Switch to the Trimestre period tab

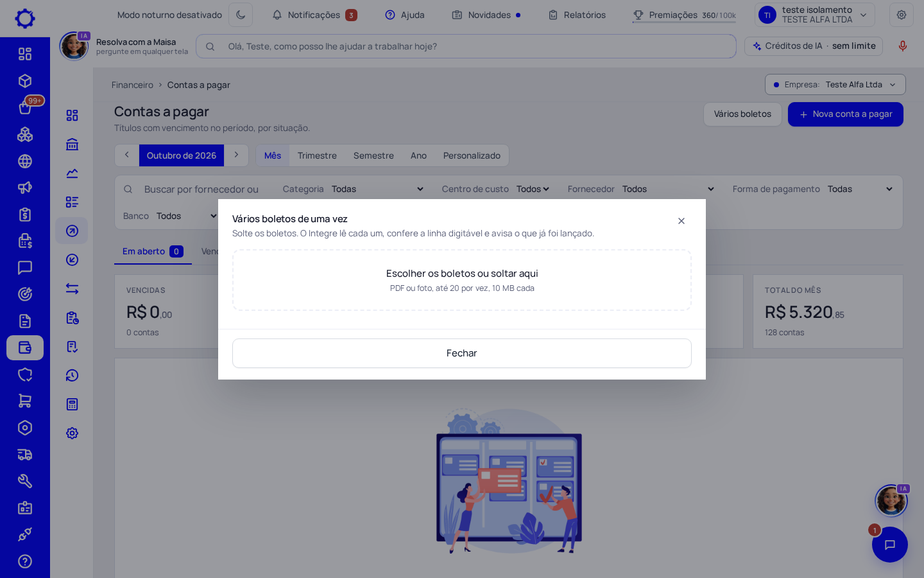[x=317, y=155]
